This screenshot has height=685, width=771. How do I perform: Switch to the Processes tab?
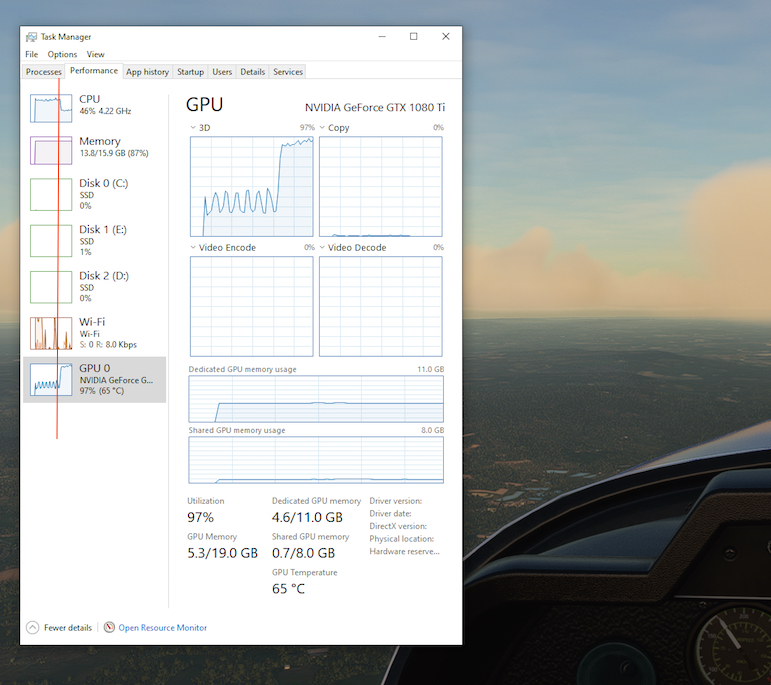coord(44,72)
